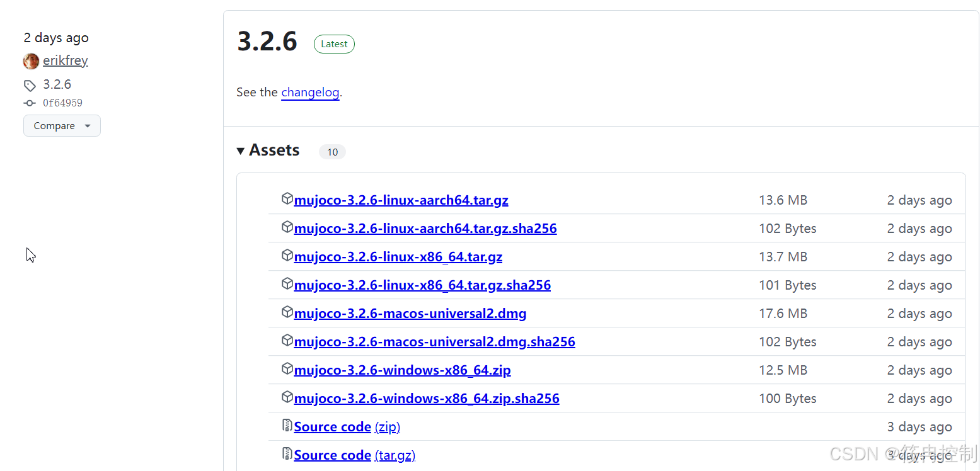The image size is (980, 471).
Task: Open the 3.2.6 release title
Action: [x=267, y=42]
